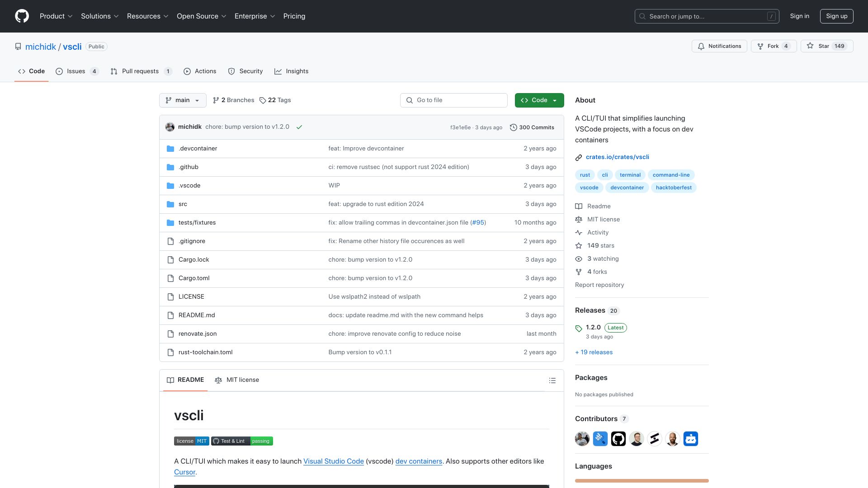Click the Sign in link
The image size is (868, 488).
(800, 16)
